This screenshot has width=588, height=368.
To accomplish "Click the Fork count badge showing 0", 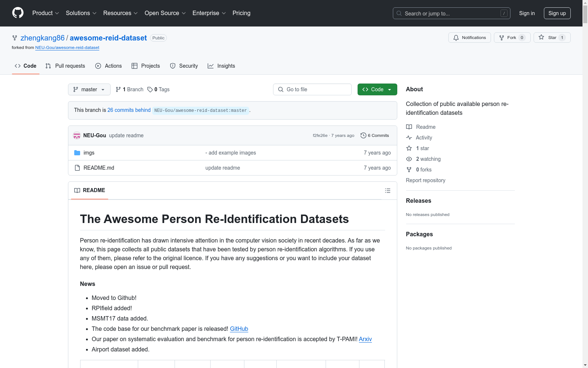I will click(522, 38).
